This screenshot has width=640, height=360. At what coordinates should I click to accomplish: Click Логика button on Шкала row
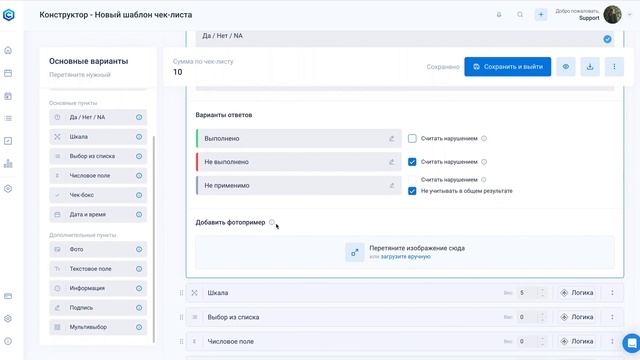tap(577, 293)
